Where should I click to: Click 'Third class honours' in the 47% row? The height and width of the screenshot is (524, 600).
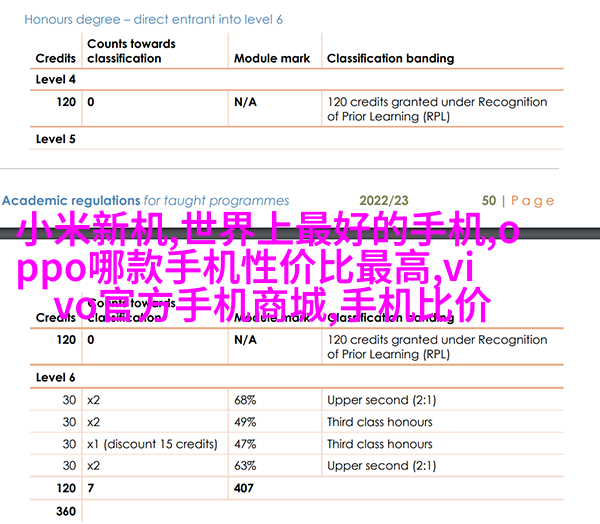tap(380, 444)
